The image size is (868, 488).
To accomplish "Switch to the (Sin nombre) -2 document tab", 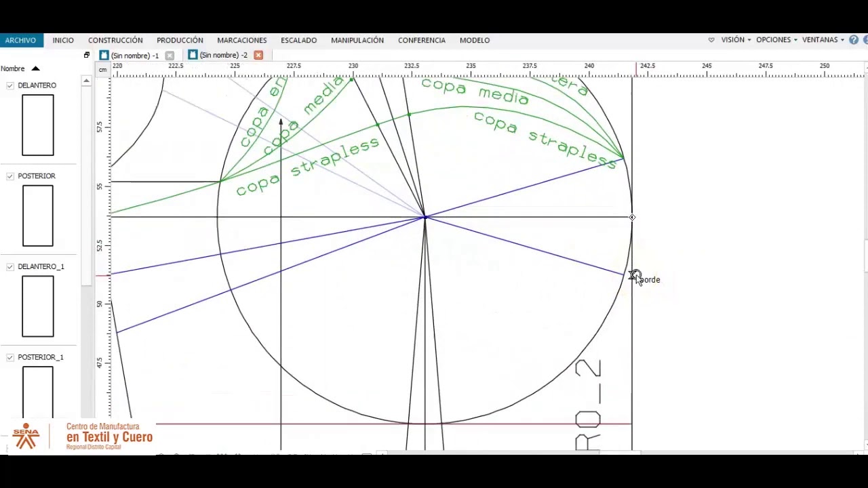I will tap(224, 55).
